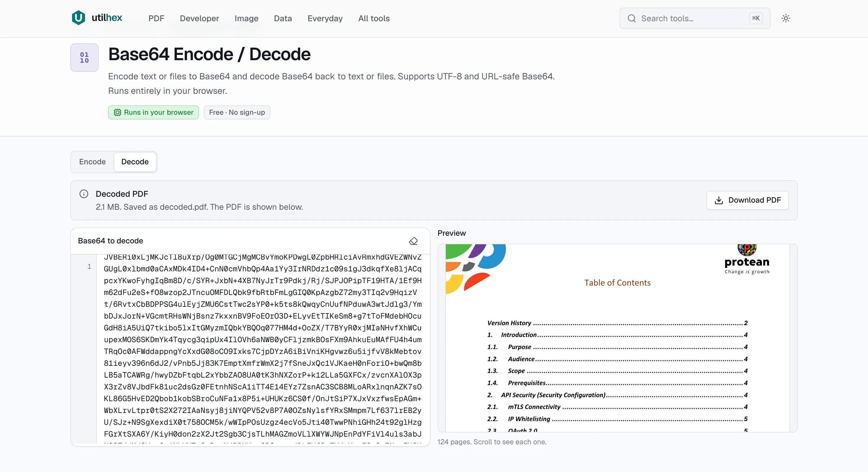The image size is (868, 472).
Task: Open the PDF menu
Action: (x=156, y=18)
